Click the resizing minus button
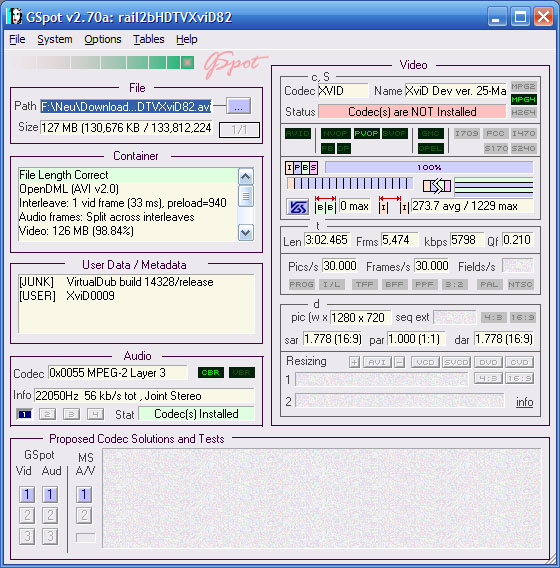 pos(400,362)
